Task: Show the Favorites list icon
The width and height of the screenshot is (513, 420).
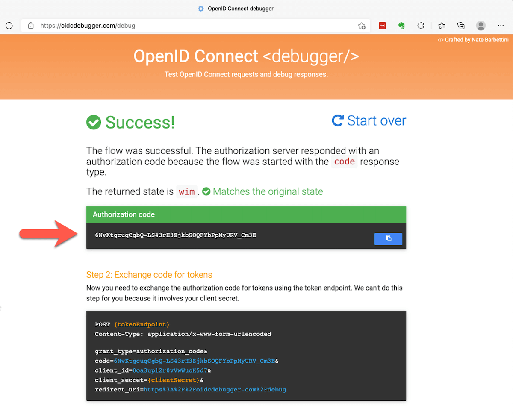Action: pyautogui.click(x=442, y=26)
